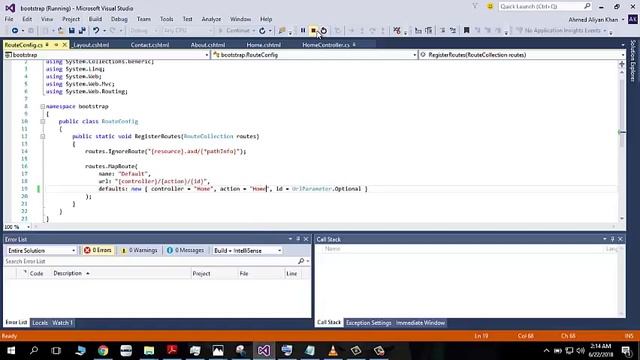Image resolution: width=640 pixels, height=360 pixels.
Task: Click the Decrease Indent icon
Action: [418, 31]
